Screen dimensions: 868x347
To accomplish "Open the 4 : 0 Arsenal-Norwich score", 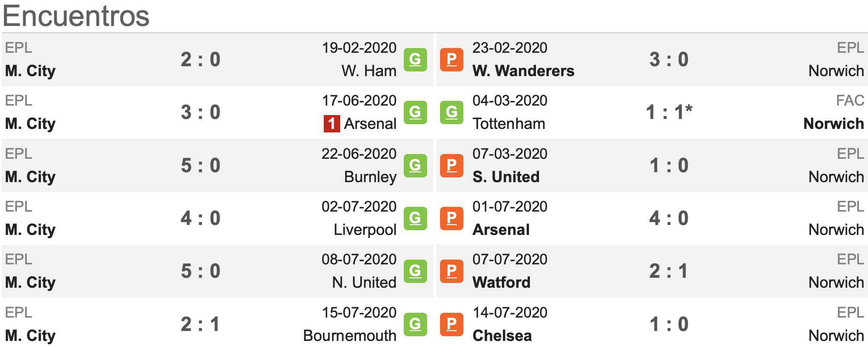I will pyautogui.click(x=668, y=218).
